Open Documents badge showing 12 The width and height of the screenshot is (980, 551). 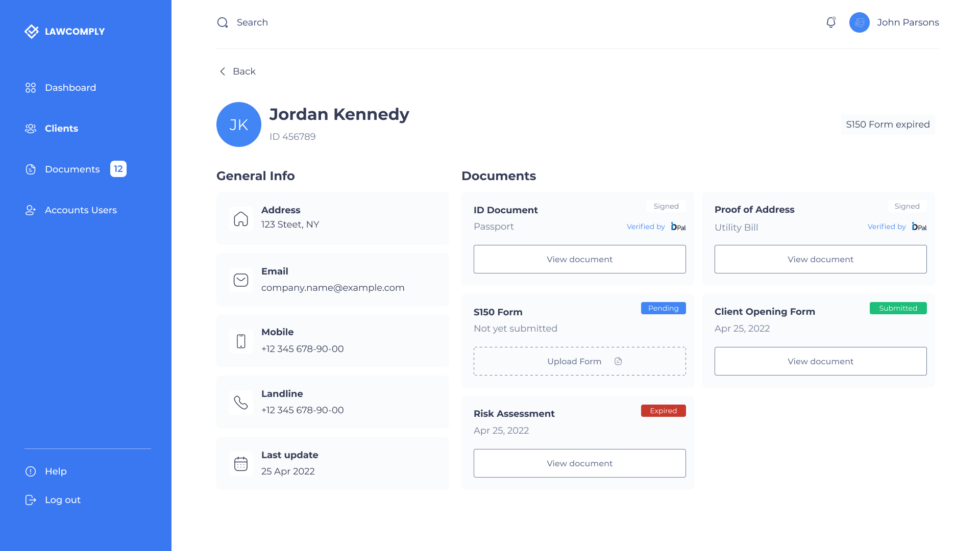(x=118, y=169)
